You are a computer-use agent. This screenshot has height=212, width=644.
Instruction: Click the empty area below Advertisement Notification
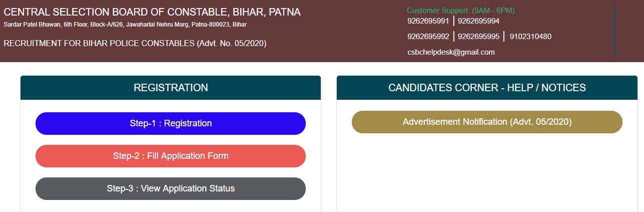click(x=487, y=170)
